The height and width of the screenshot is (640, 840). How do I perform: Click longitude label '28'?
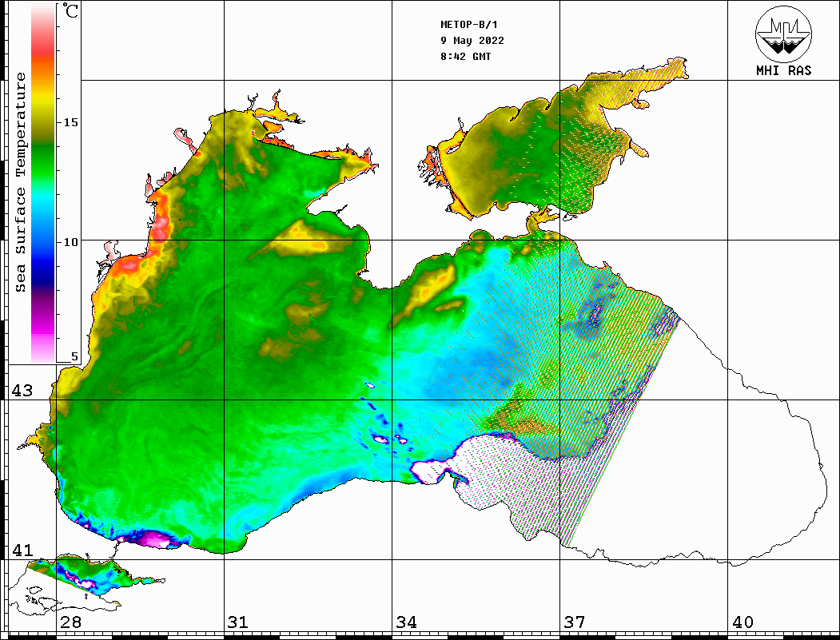70,622
